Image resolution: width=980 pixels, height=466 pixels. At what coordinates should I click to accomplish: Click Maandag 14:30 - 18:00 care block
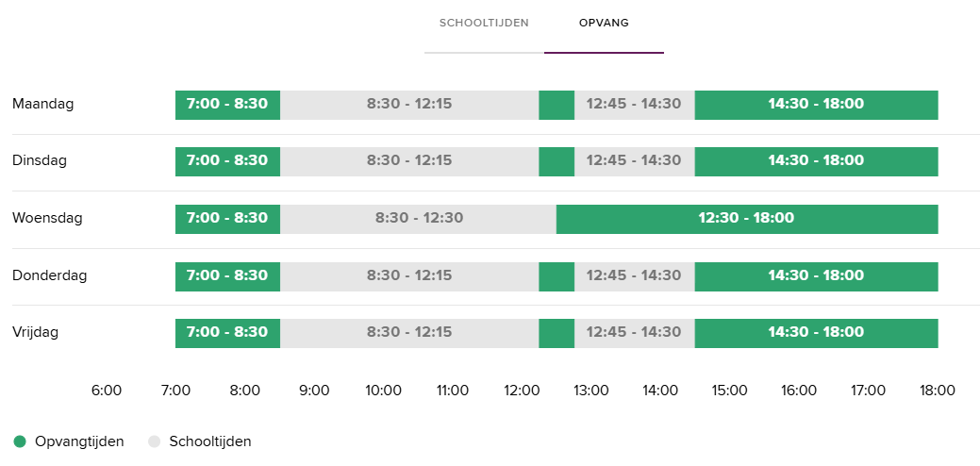816,105
